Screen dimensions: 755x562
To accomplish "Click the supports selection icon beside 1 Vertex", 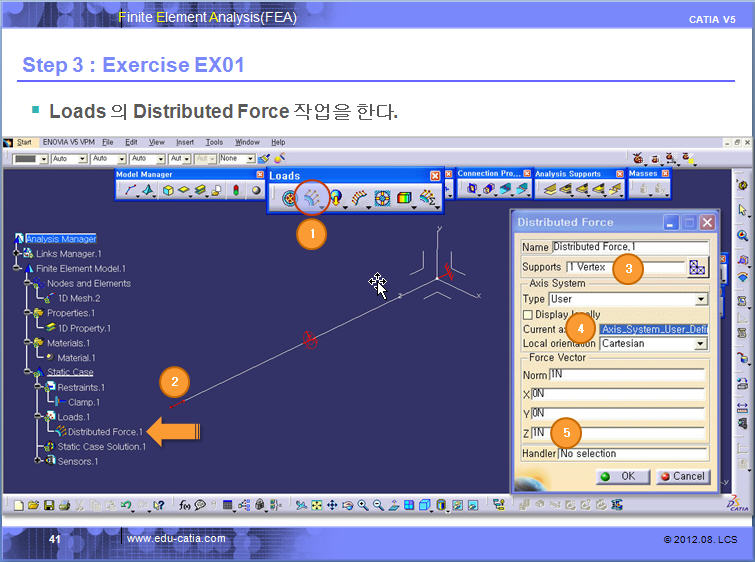I will click(x=697, y=267).
